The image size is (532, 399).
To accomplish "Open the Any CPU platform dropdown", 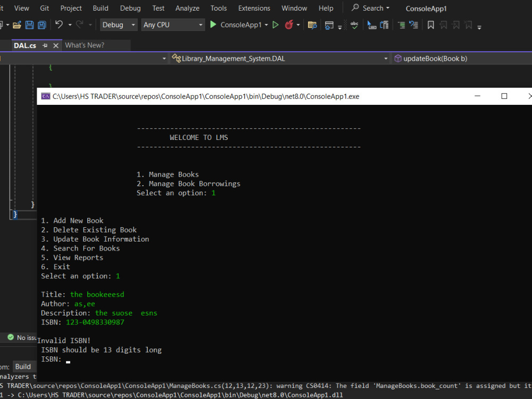I will (x=171, y=24).
